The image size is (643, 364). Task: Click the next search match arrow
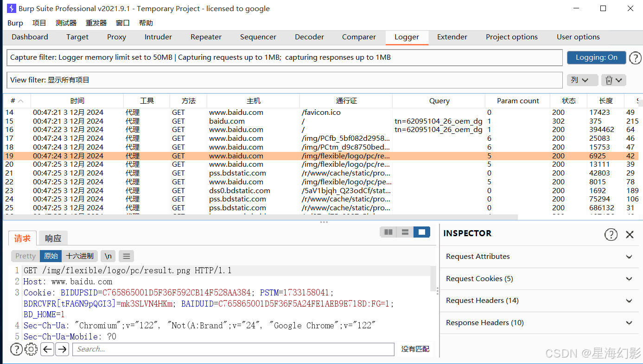(x=62, y=349)
